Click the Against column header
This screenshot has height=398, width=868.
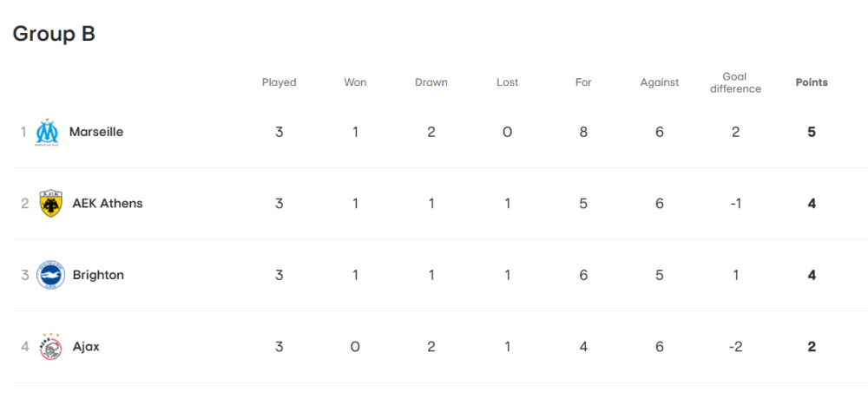[x=660, y=82]
